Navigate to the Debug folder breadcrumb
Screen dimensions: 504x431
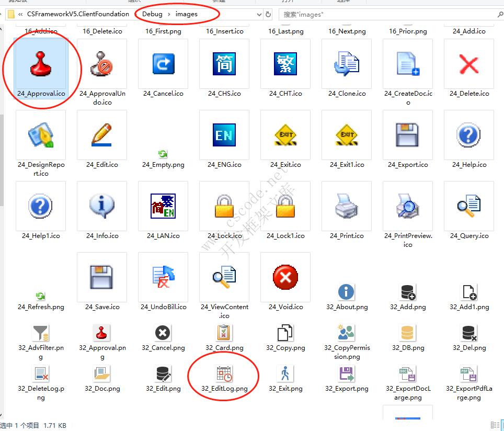152,15
